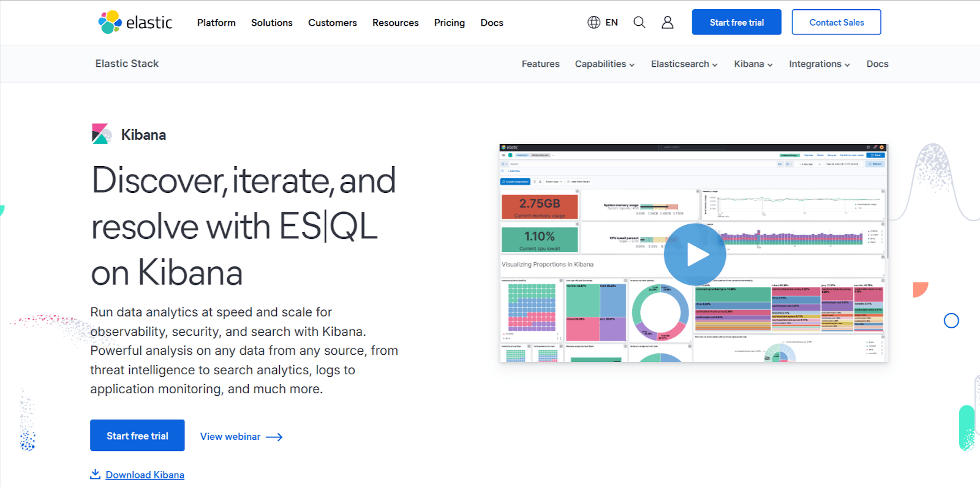Click the Elastic logo
The image size is (980, 487).
coord(135,23)
